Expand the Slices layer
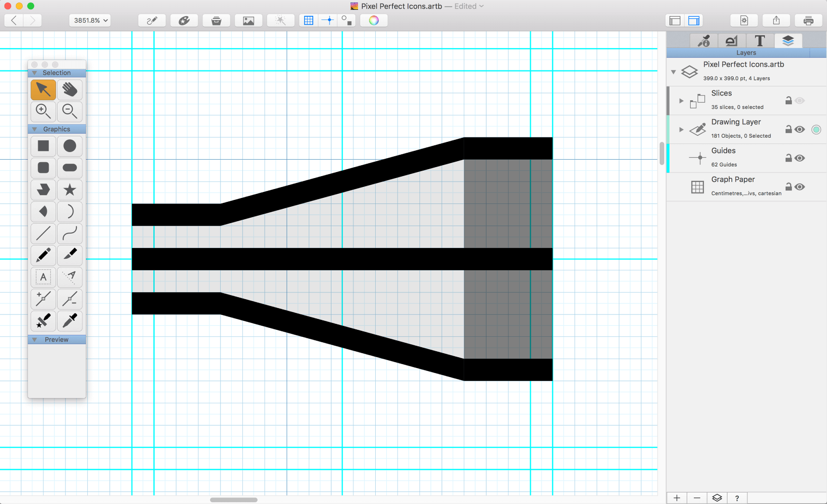The width and height of the screenshot is (827, 504). click(x=681, y=101)
